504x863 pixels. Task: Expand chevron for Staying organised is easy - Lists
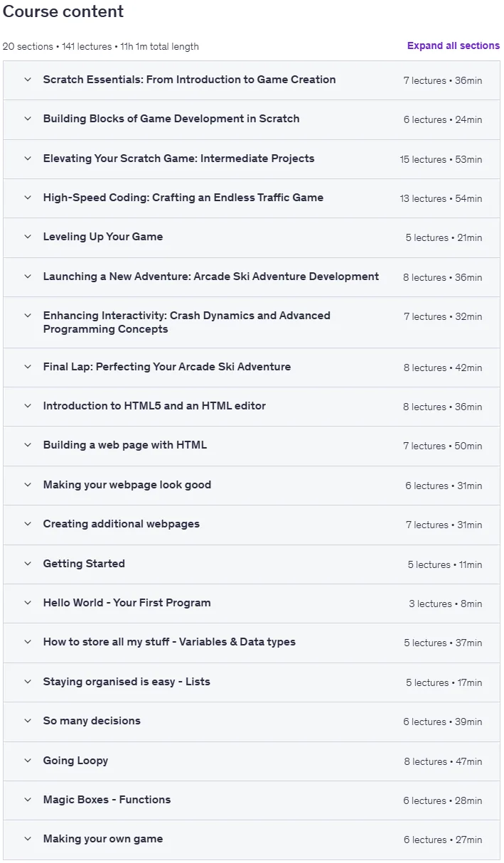pos(28,682)
